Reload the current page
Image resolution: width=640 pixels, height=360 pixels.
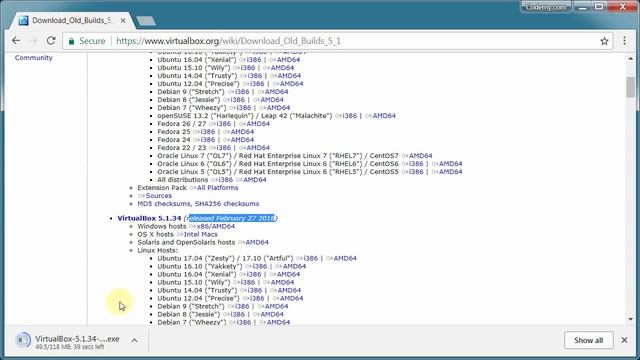[x=51, y=41]
